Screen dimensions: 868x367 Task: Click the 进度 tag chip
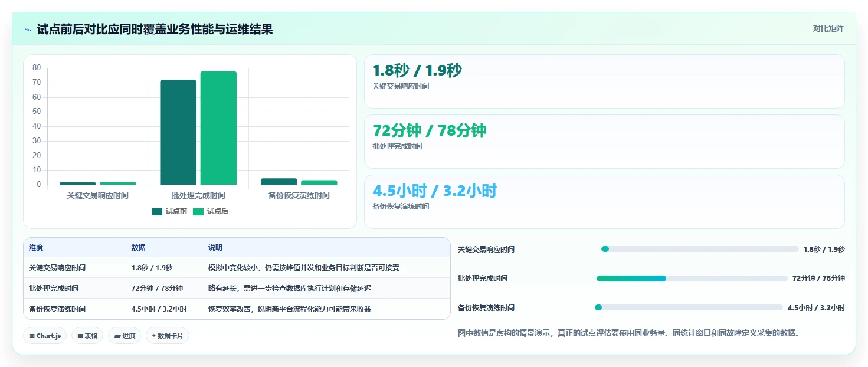(125, 336)
